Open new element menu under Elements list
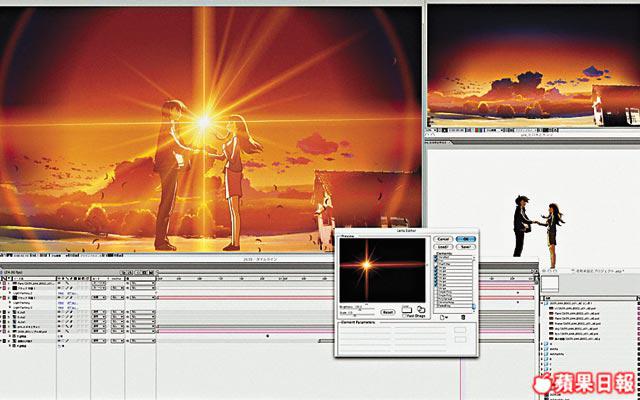The image size is (640, 400). point(444,317)
